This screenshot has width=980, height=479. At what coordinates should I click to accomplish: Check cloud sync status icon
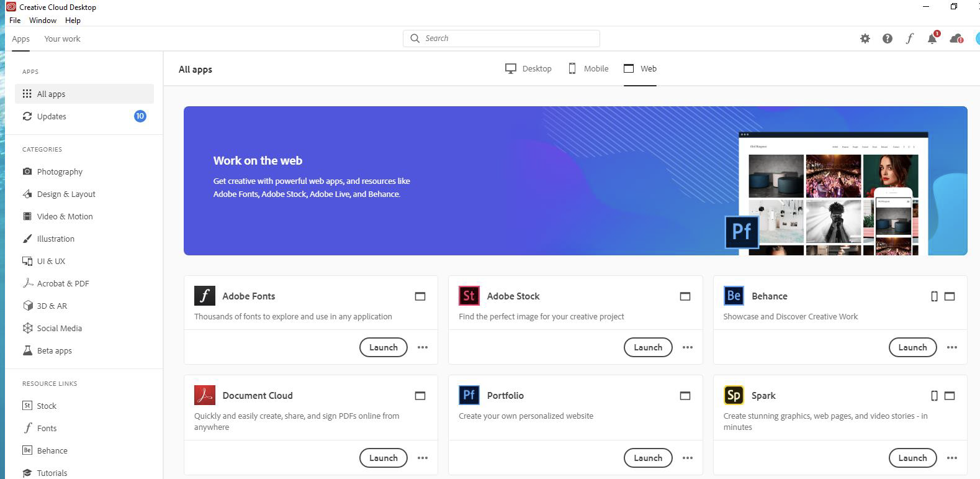(x=956, y=39)
